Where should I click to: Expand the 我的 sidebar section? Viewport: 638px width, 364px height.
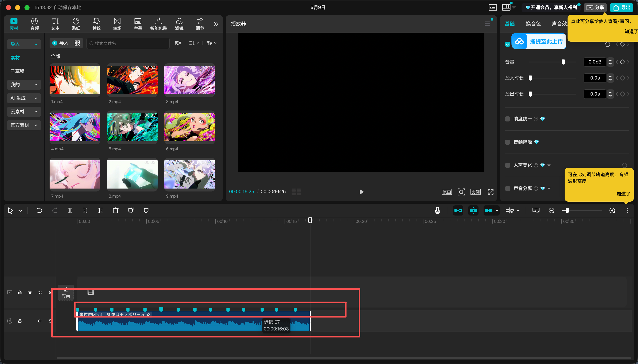[24, 85]
